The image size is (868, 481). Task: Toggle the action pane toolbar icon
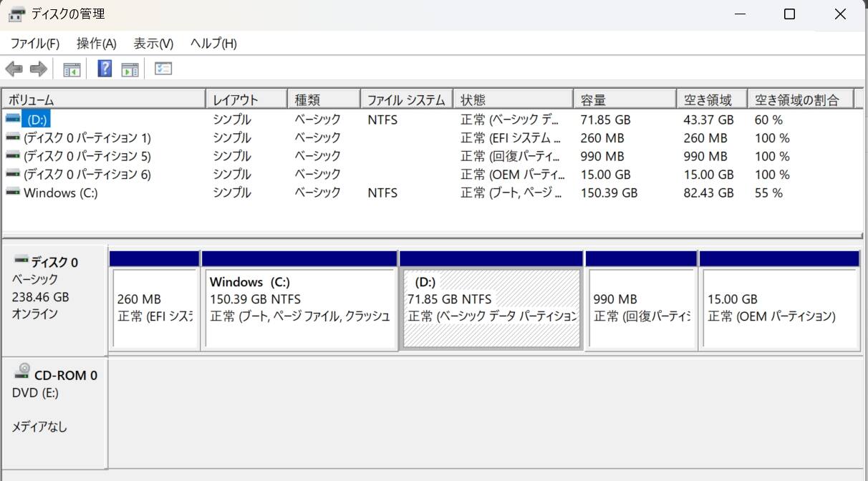(x=130, y=69)
